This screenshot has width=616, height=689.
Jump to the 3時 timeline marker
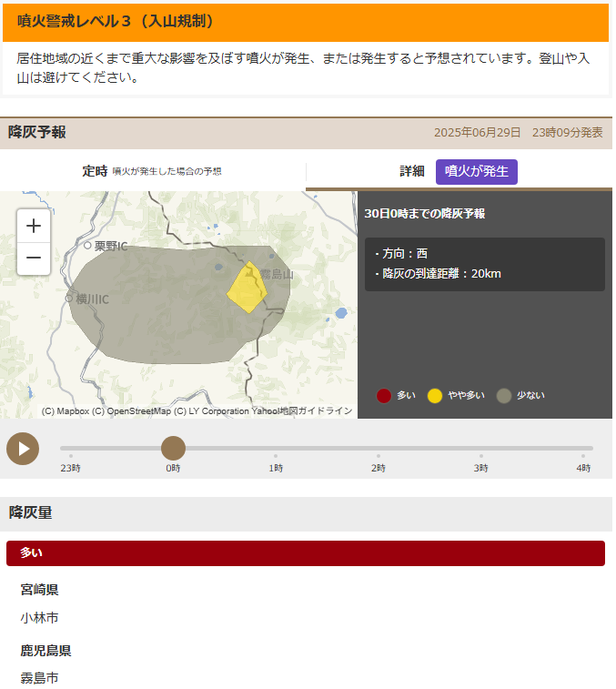480,468
